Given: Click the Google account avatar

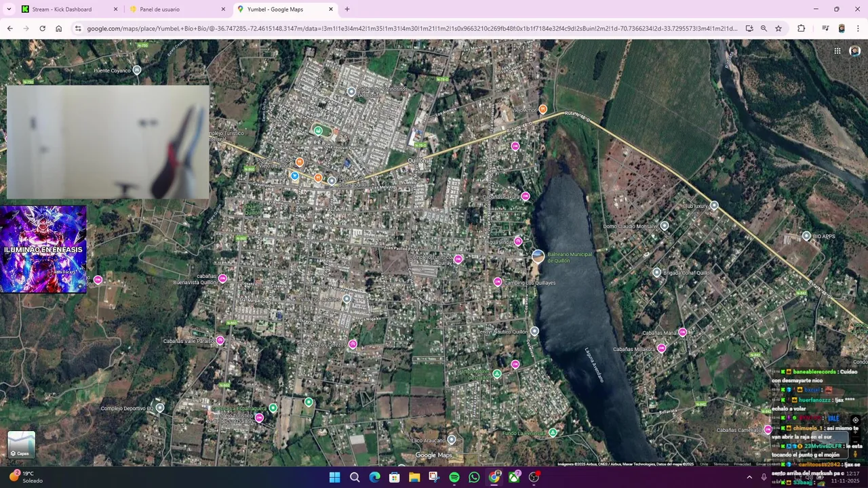Looking at the screenshot, I should [x=854, y=51].
